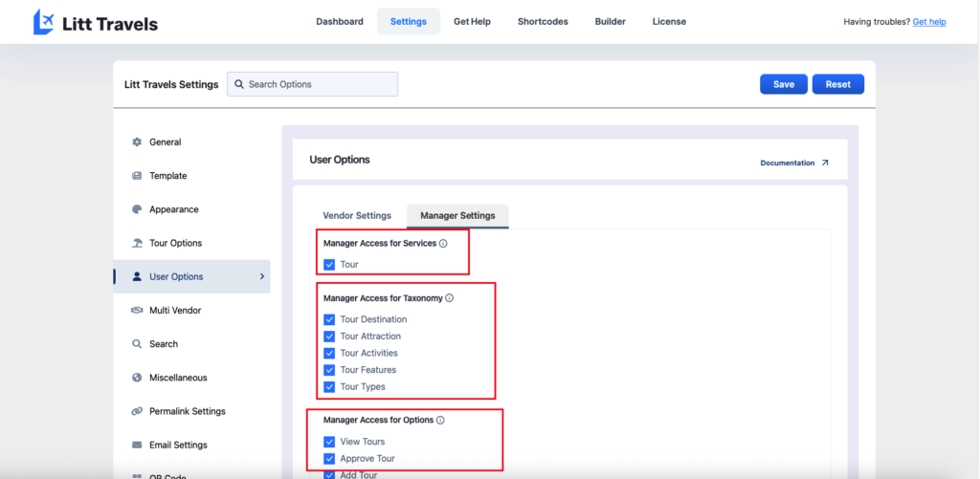Click the Email Settings envelope icon
980x479 pixels.
(x=137, y=445)
